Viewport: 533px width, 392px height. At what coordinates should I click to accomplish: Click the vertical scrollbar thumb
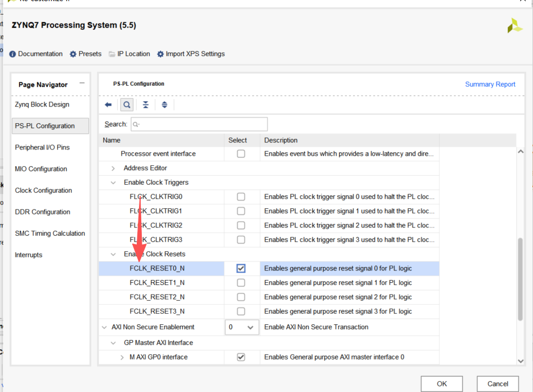pos(521,279)
